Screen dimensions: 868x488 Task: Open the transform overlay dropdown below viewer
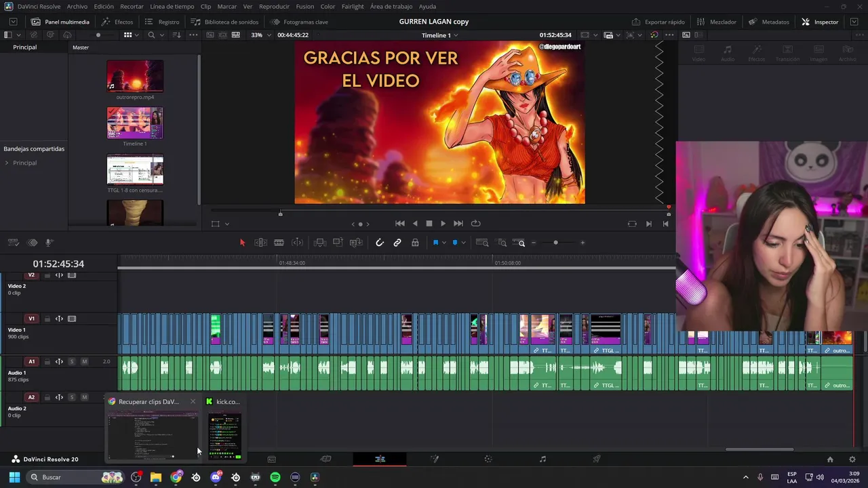tap(227, 224)
